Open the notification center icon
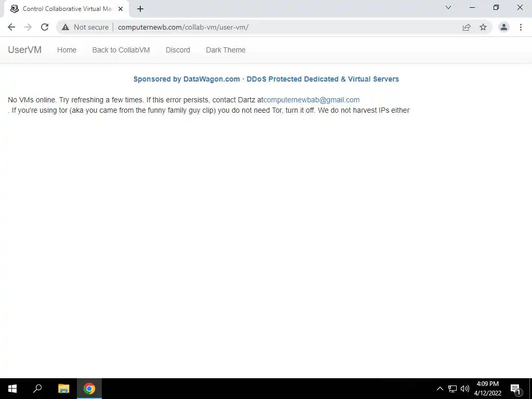Image resolution: width=532 pixels, height=399 pixels. [515, 389]
